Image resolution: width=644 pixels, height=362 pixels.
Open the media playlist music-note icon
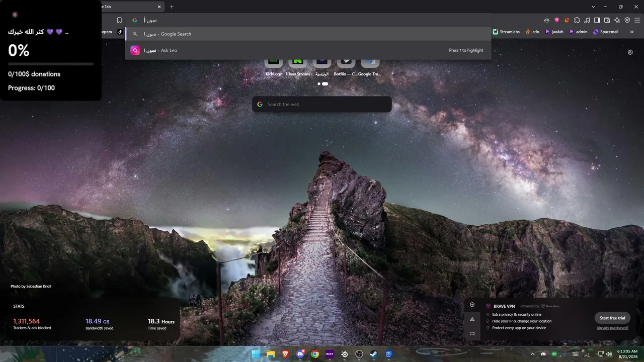point(587,20)
